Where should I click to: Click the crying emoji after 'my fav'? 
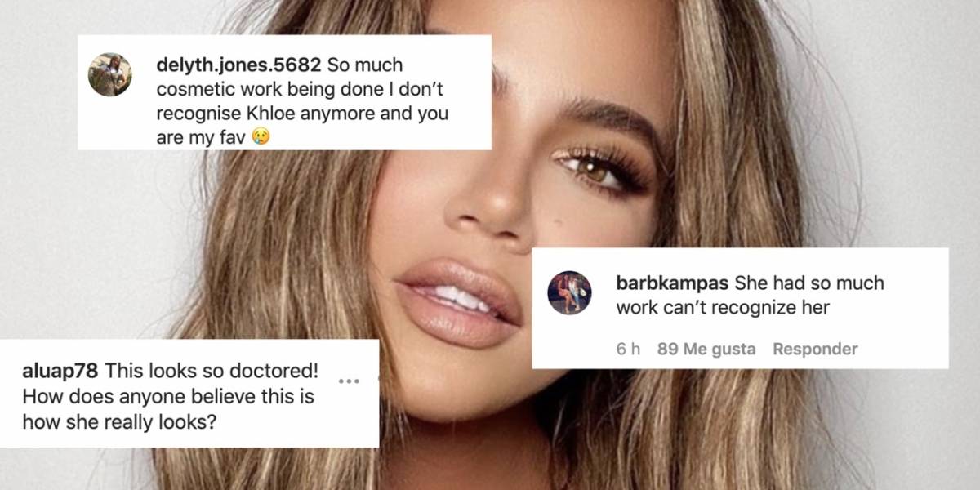pyautogui.click(x=261, y=136)
